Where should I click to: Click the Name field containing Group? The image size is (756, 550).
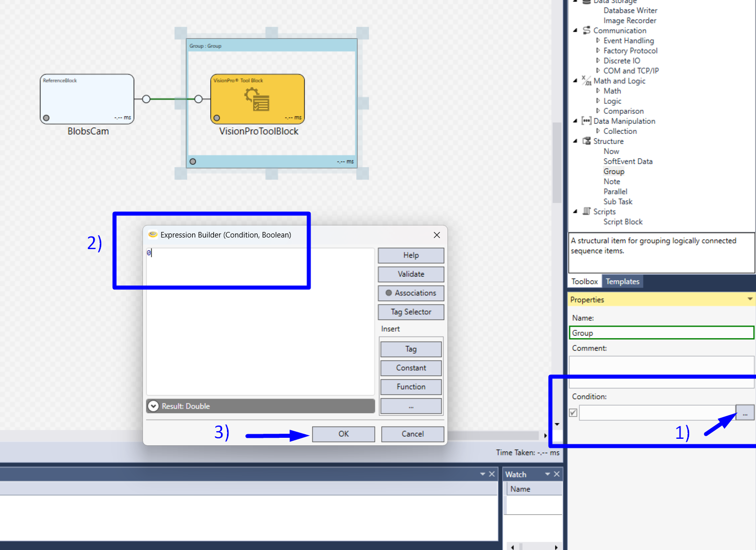pyautogui.click(x=661, y=333)
